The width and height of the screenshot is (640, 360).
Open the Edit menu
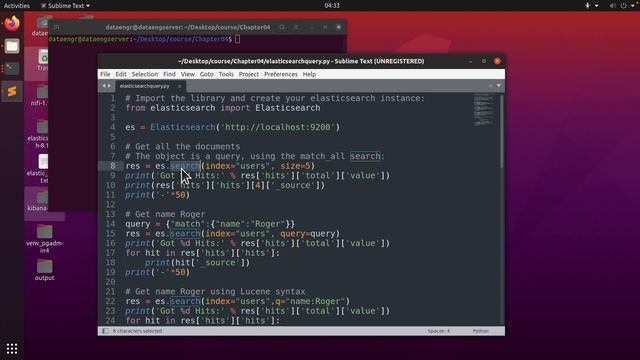[121, 74]
